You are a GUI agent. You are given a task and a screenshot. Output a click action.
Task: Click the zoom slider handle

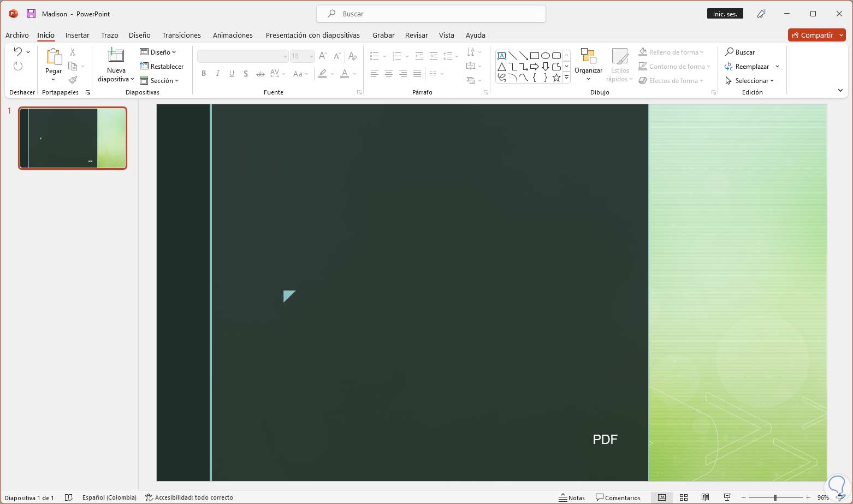[775, 497]
